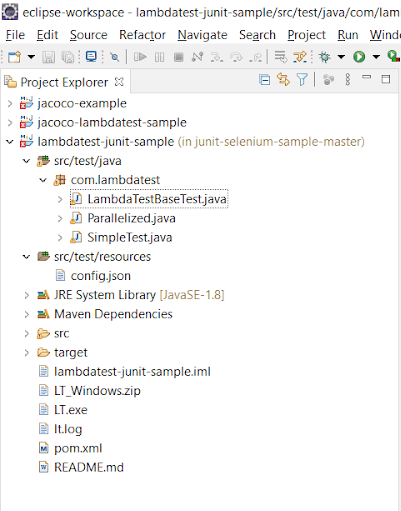Select Parallelized.java file
Viewport: 401px width, 511px height.
pos(131,218)
